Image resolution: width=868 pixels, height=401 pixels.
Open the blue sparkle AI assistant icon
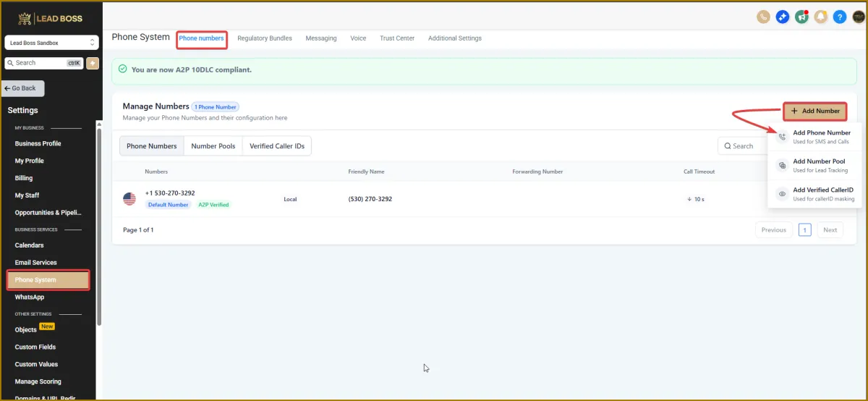click(782, 17)
